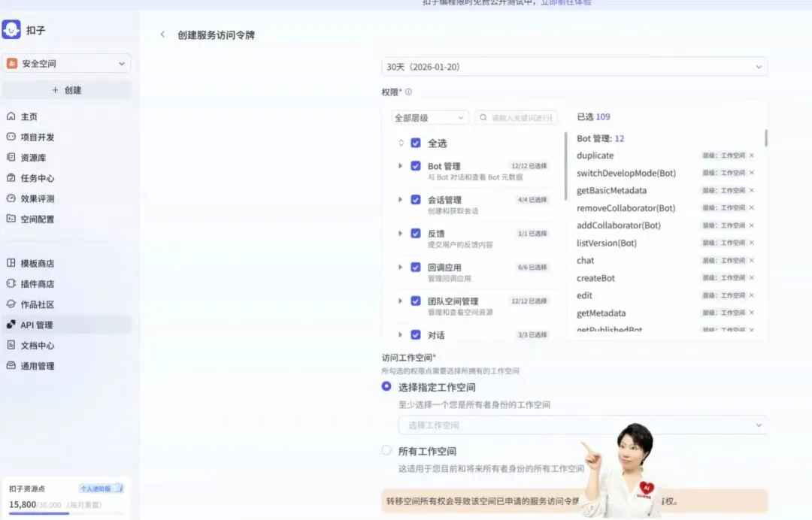Toggle expand-all arrows beside 全选
Screen dimensions: 812x520
tap(401, 143)
